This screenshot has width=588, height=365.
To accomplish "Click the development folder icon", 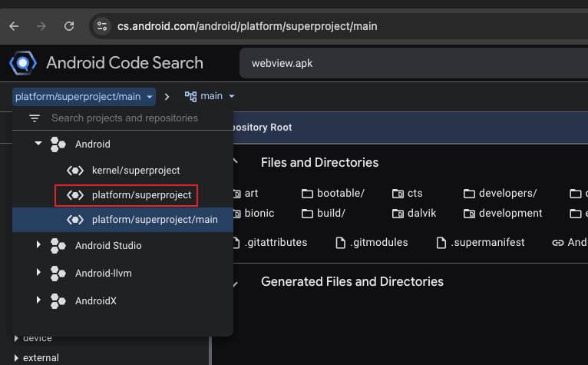I will [x=469, y=214].
